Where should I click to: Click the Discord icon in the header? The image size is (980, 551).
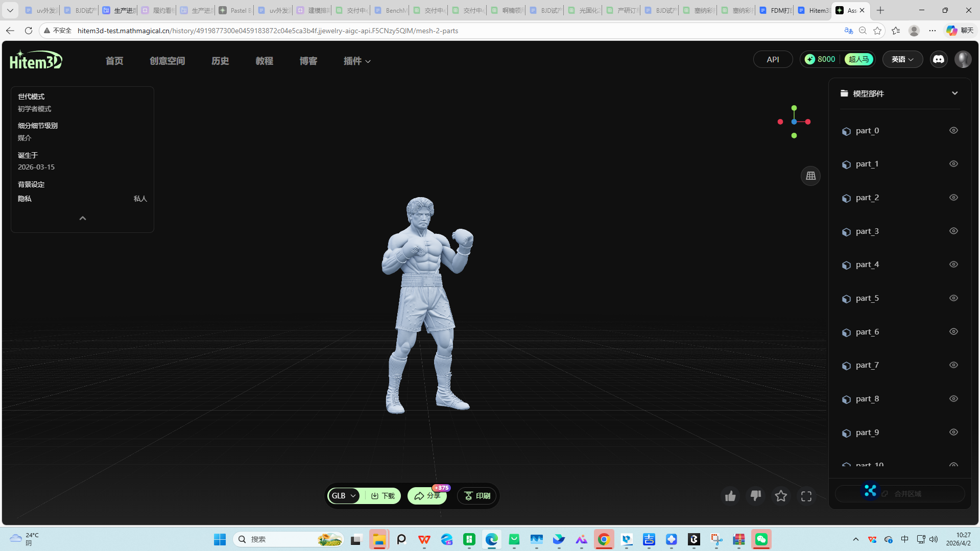pos(938,59)
